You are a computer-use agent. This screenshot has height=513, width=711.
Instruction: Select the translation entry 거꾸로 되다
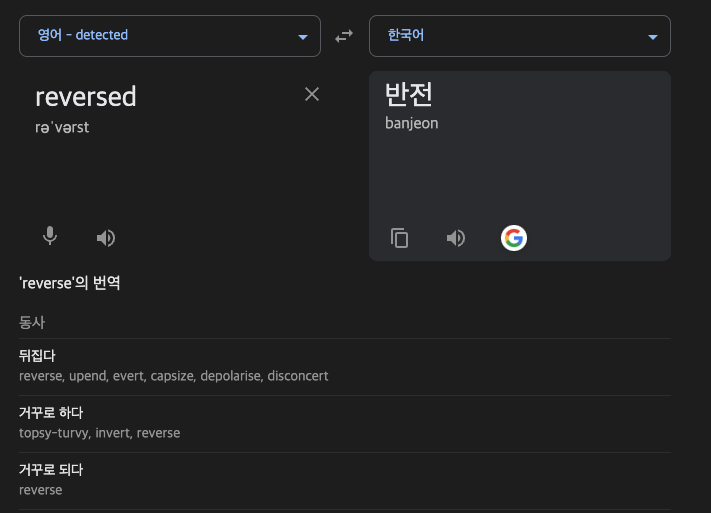point(51,470)
